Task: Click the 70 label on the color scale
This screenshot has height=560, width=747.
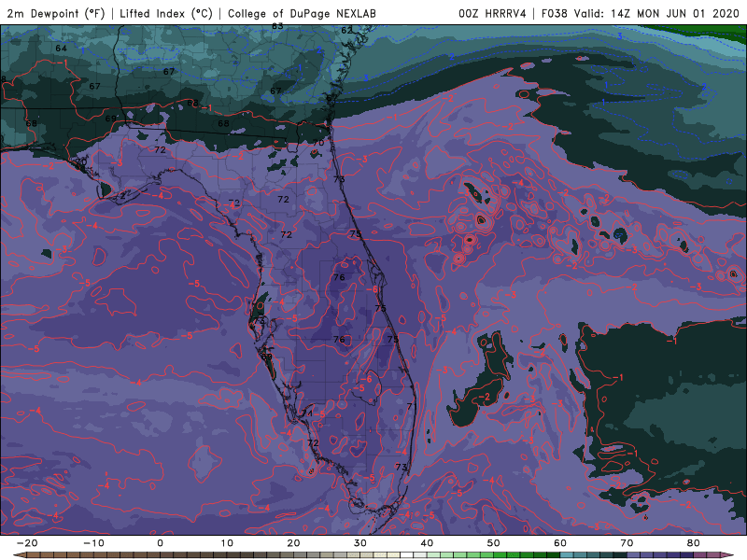Action: click(x=627, y=543)
